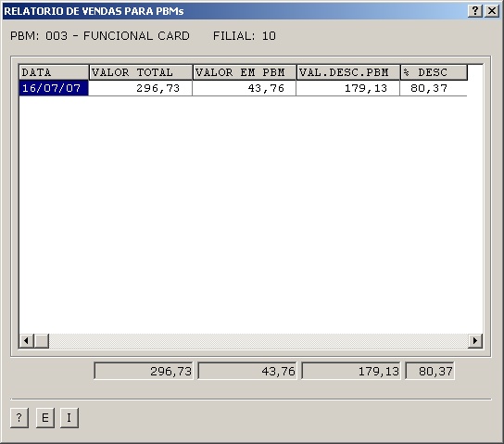Click the question mark help button at bottom
This screenshot has height=444, width=504.
(19, 418)
